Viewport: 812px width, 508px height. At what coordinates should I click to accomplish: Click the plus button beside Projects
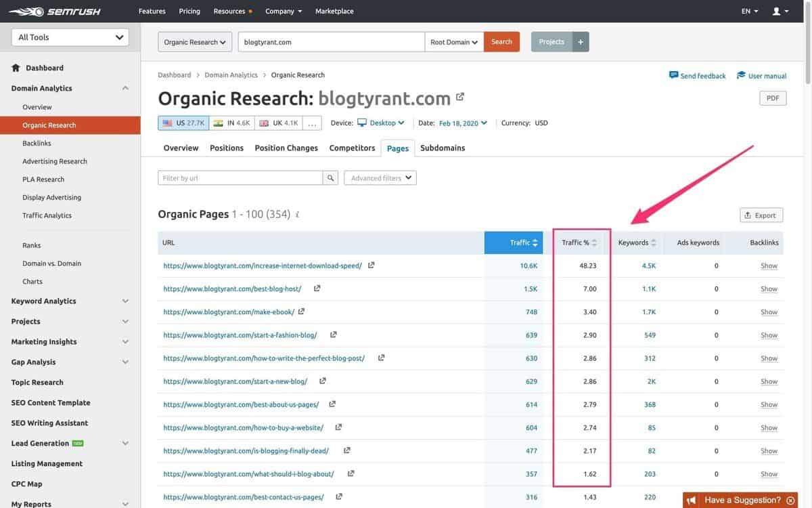580,42
